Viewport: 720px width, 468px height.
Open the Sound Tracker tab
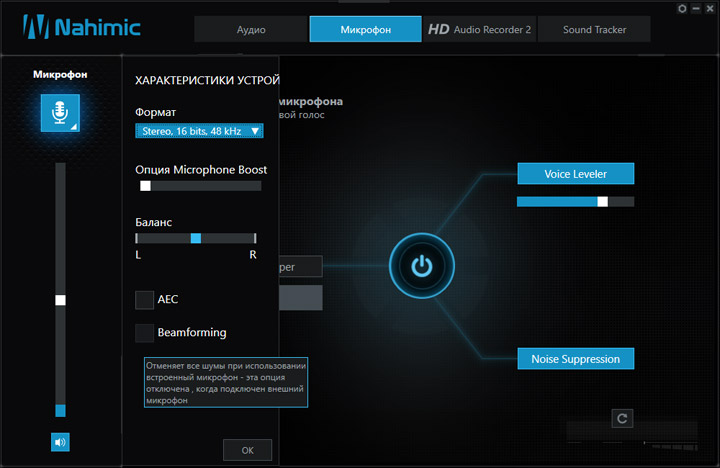pyautogui.click(x=594, y=29)
